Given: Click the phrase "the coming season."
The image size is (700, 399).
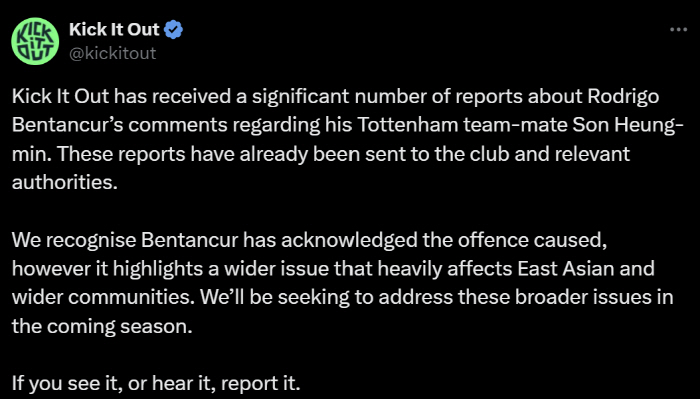Looking at the screenshot, I should [x=102, y=326].
